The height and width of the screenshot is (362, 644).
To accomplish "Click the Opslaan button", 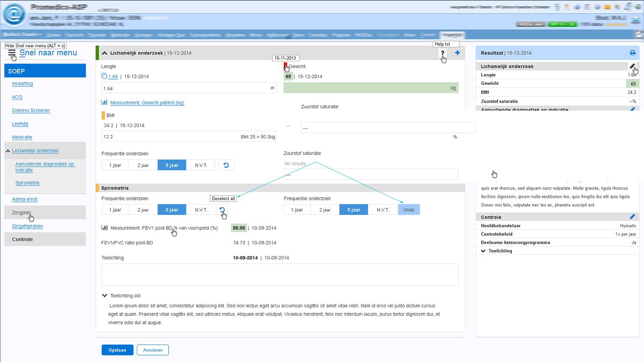I will click(x=117, y=350).
